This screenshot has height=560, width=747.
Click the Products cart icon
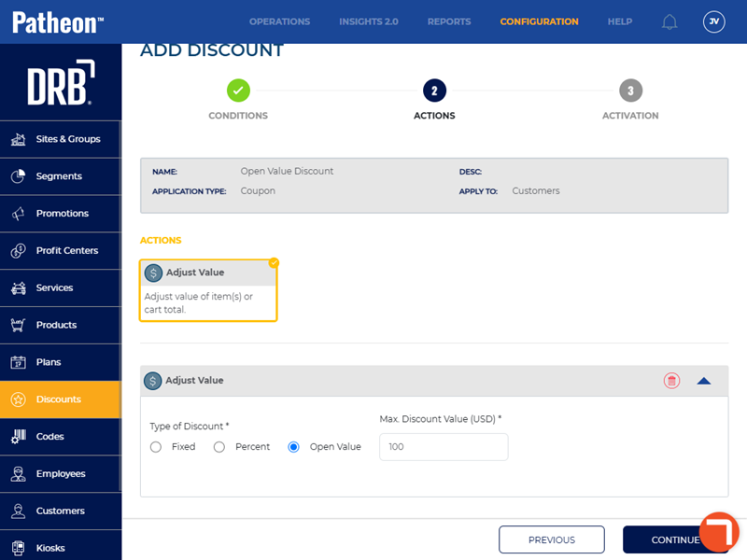pos(18,325)
